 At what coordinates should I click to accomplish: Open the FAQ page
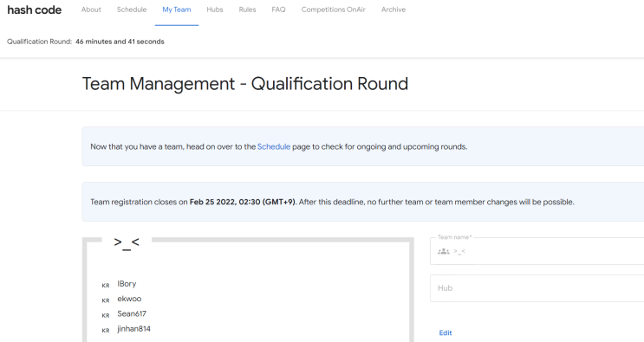(278, 10)
